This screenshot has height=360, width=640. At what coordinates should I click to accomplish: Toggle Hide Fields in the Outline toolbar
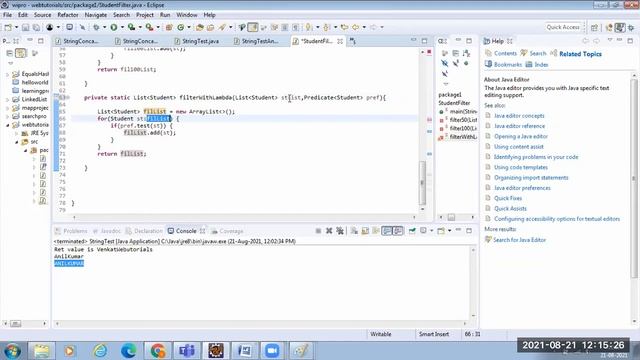coord(444,63)
